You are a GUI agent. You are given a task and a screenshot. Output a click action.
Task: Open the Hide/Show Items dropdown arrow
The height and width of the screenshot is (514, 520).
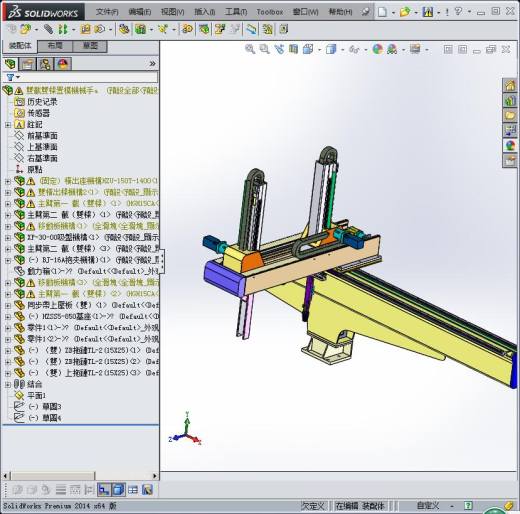[x=366, y=50]
